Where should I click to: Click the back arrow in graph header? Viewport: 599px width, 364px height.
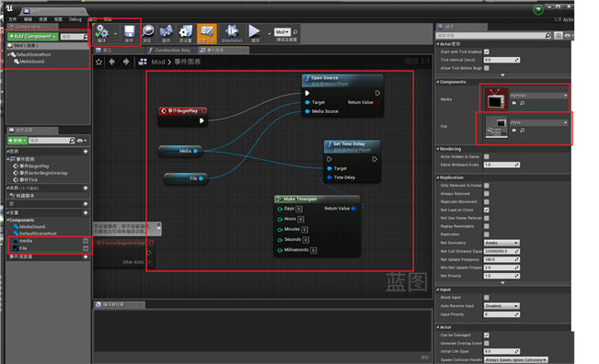coord(112,62)
